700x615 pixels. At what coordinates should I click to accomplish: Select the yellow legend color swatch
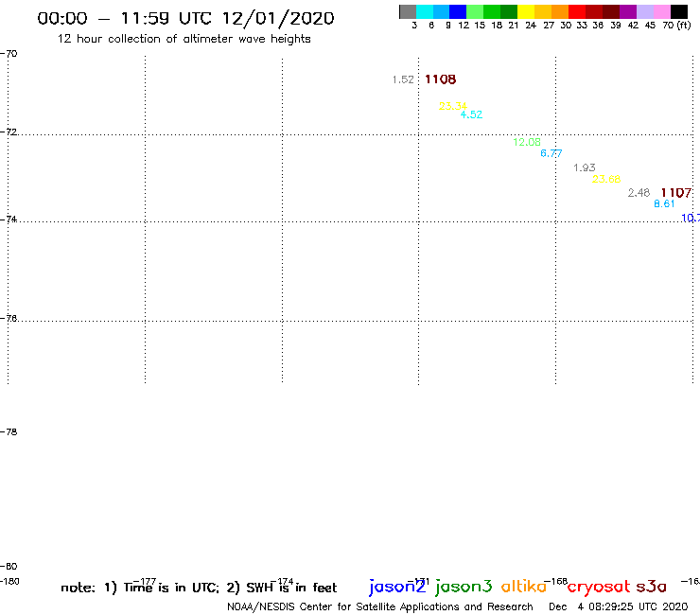point(526,11)
